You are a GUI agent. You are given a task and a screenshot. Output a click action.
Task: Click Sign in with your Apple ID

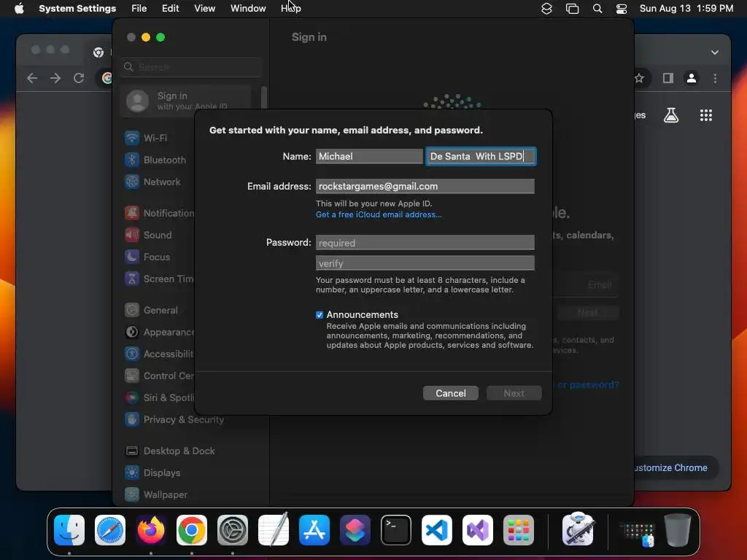(186, 101)
